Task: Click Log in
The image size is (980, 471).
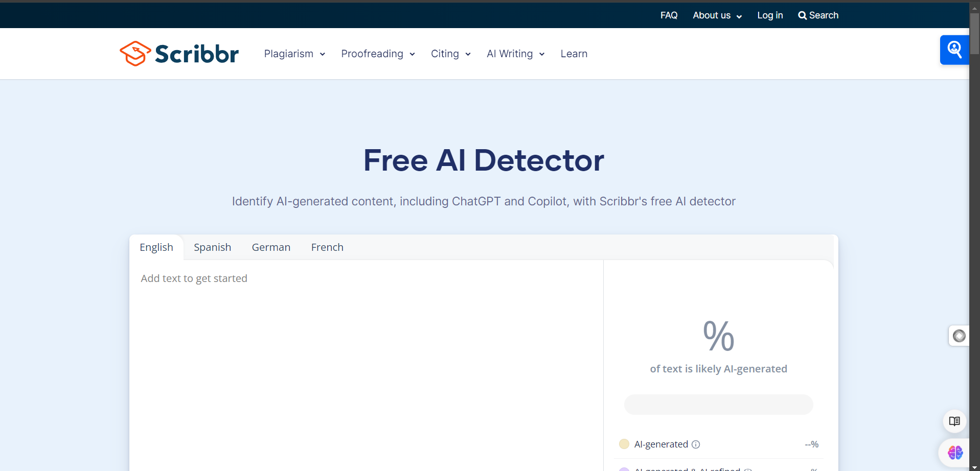Action: coord(770,15)
